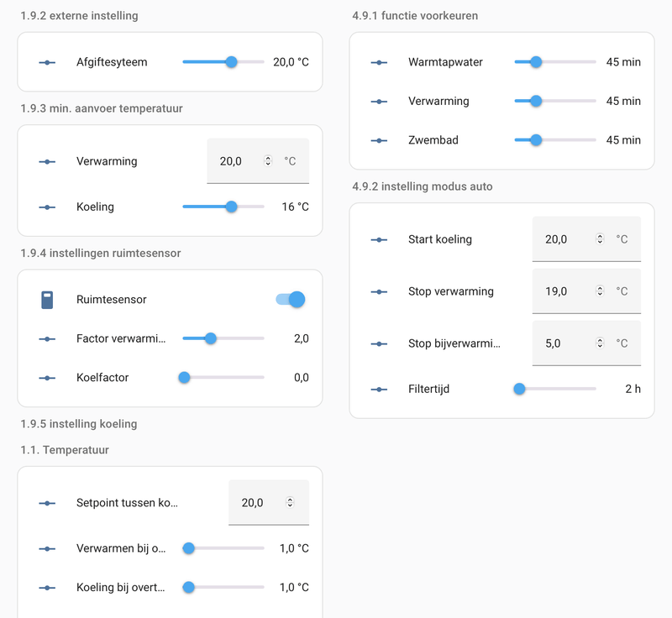Click the Filtertijd slider handle
This screenshot has width=672, height=618.
coord(519,390)
